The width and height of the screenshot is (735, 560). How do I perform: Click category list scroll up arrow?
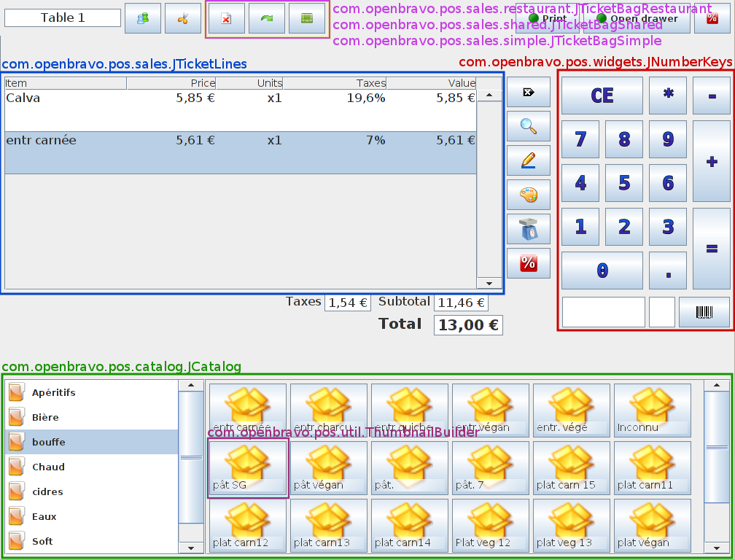[191, 386]
